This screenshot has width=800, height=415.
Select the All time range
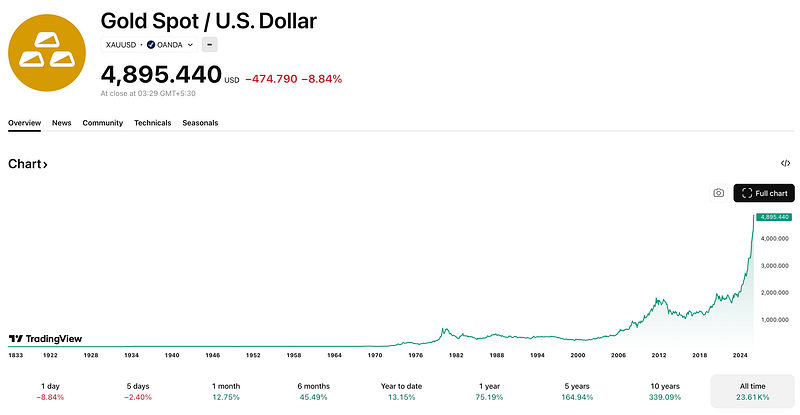click(x=753, y=392)
